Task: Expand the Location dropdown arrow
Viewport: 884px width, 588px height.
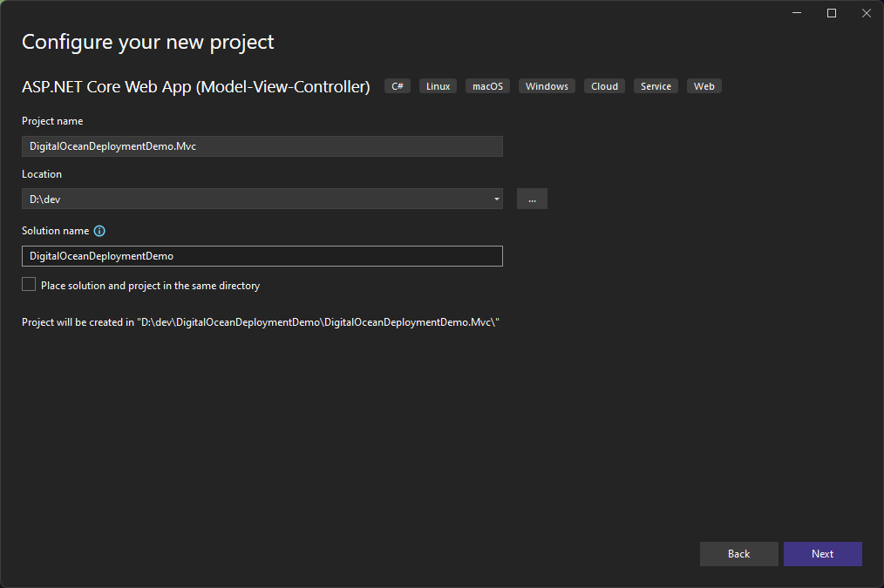Action: point(496,199)
